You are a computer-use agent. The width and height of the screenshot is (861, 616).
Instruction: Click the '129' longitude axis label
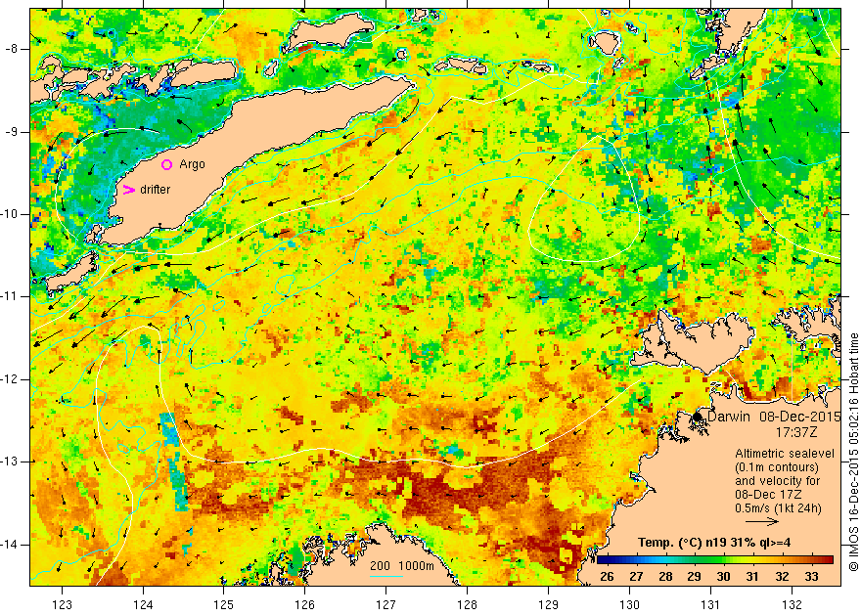549,605
